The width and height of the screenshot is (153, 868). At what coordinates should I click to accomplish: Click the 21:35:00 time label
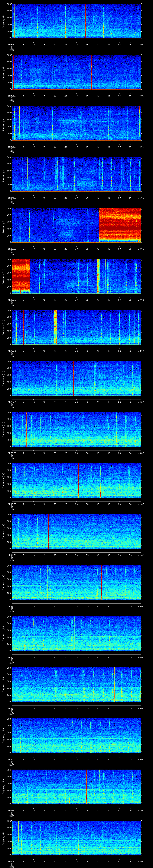[12, 249]
